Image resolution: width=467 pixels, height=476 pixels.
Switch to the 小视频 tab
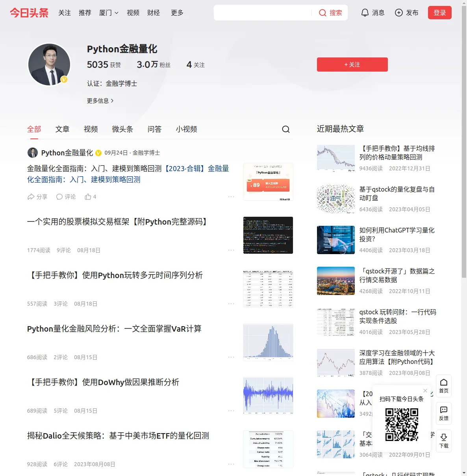(187, 129)
